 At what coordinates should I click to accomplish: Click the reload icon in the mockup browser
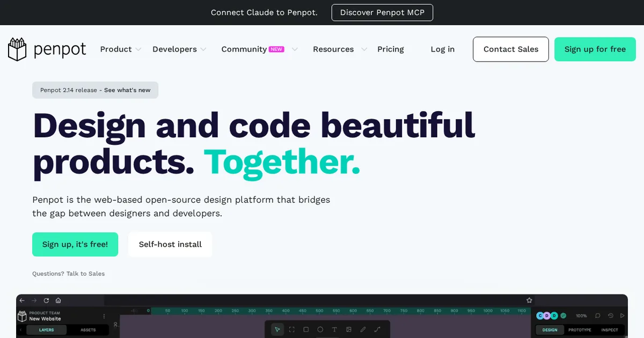click(x=46, y=300)
